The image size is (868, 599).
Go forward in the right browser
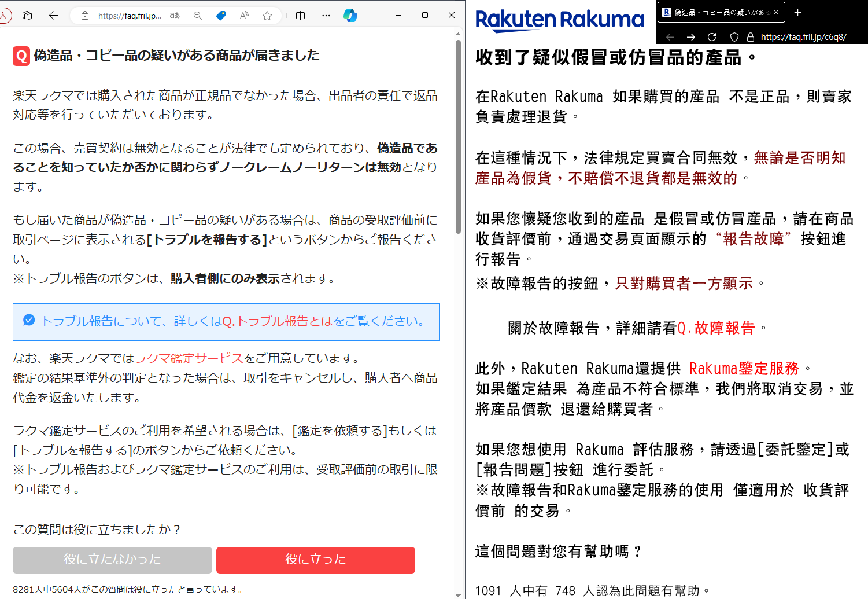[x=691, y=37]
